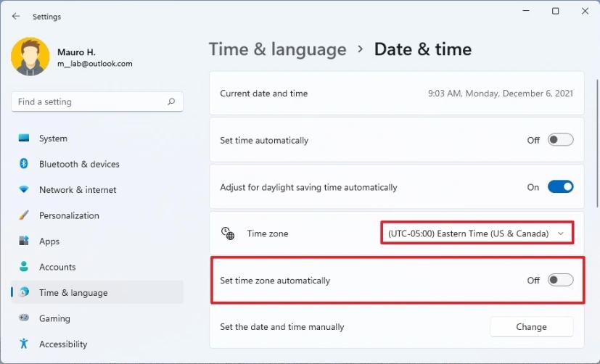The height and width of the screenshot is (364, 600).
Task: Turn on Set time zone automatically
Action: point(560,280)
